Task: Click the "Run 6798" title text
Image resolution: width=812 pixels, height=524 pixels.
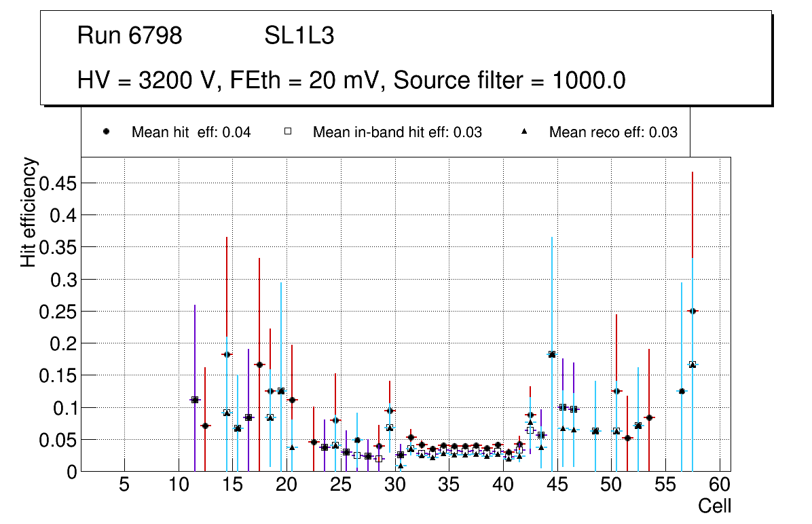Action: 130,36
